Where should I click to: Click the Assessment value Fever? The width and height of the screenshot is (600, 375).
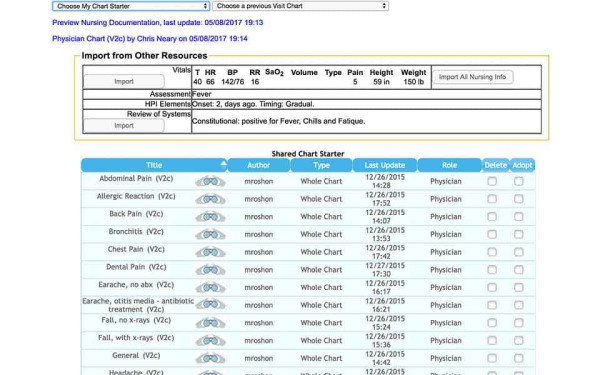click(x=202, y=94)
